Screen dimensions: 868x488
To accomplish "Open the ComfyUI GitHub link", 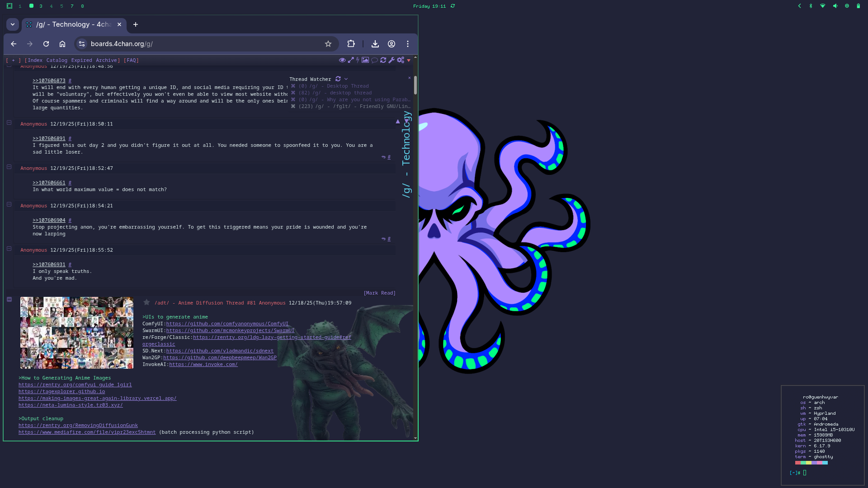I will click(x=227, y=324).
